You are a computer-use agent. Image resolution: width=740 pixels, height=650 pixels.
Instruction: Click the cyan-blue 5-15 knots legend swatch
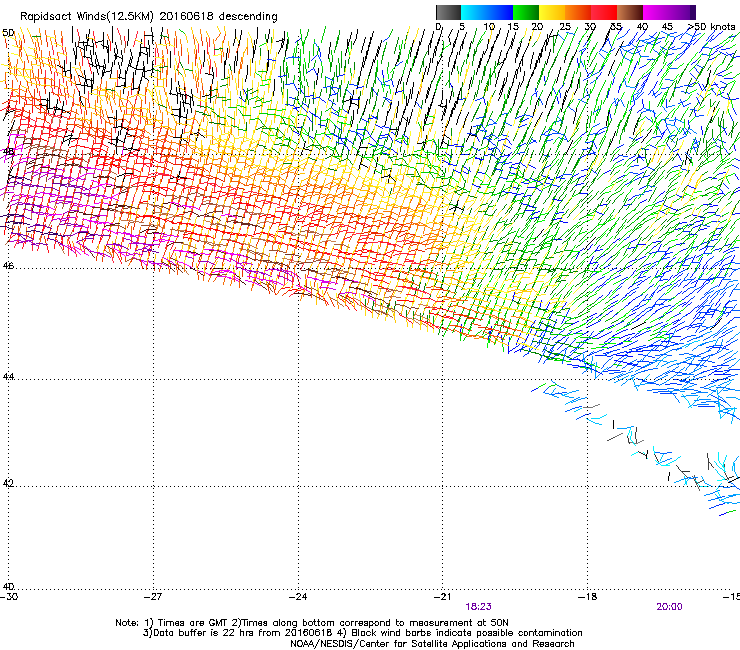click(x=487, y=12)
